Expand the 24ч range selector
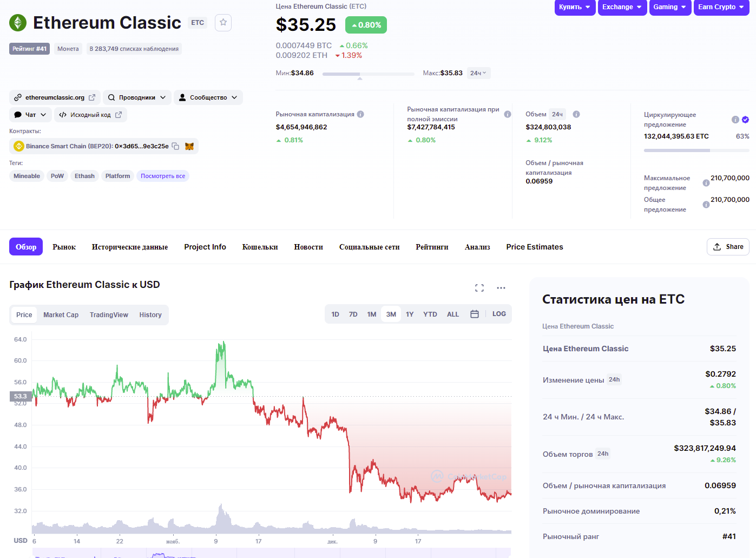 [478, 73]
